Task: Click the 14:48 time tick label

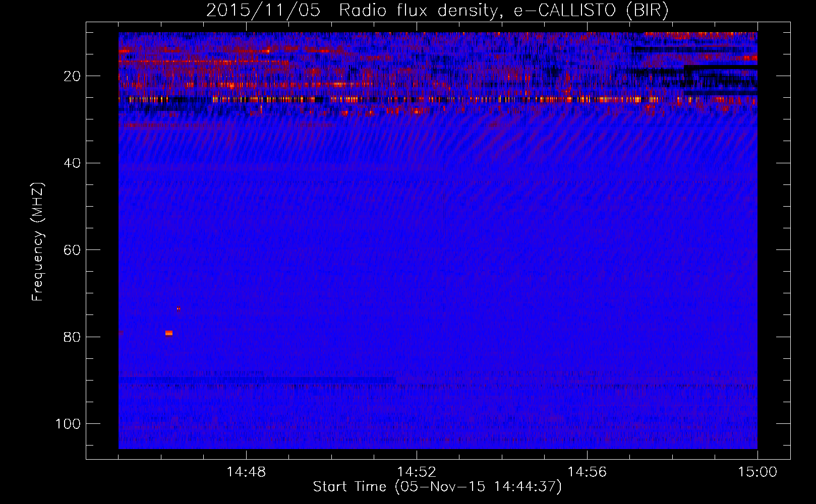Action: point(246,472)
